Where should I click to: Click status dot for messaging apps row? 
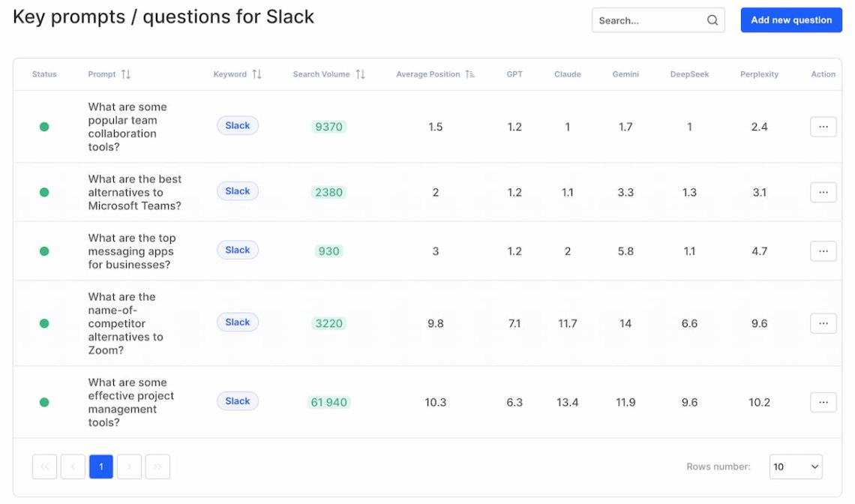click(45, 251)
